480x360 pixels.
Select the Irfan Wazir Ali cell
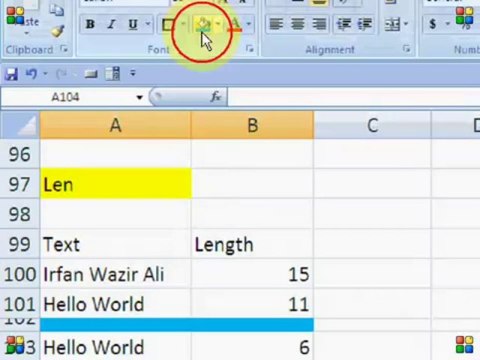tap(115, 274)
